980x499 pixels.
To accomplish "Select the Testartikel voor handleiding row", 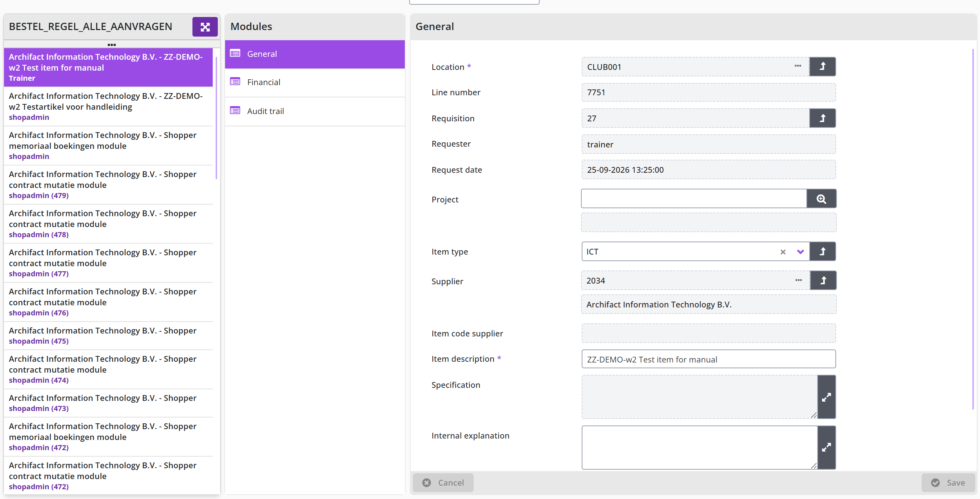I will 108,106.
